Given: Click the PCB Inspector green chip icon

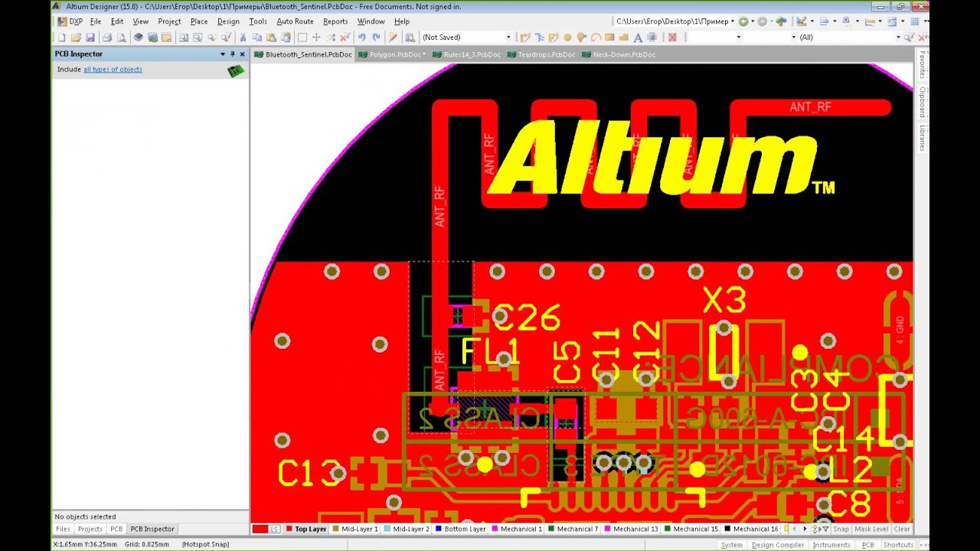Looking at the screenshot, I should (x=236, y=70).
